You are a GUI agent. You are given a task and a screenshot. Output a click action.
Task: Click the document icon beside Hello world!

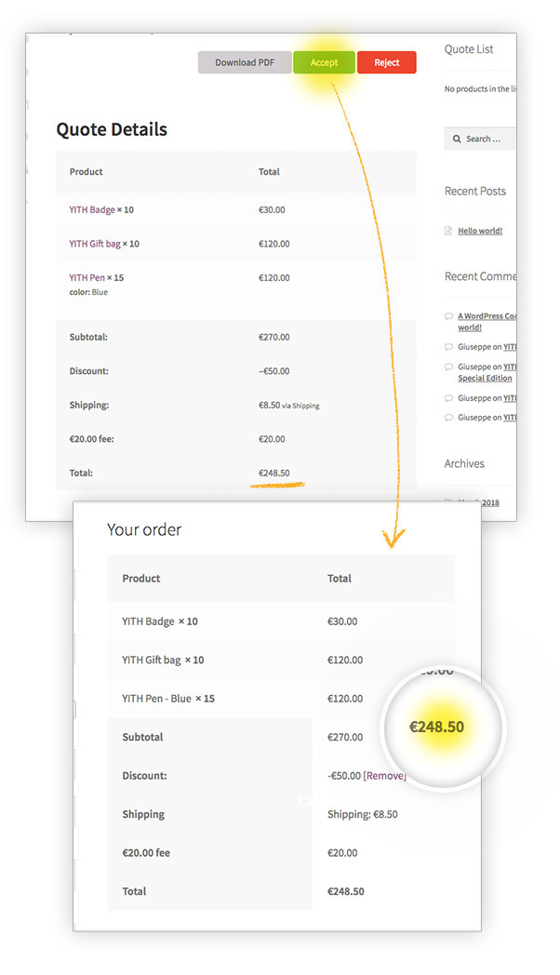click(448, 231)
